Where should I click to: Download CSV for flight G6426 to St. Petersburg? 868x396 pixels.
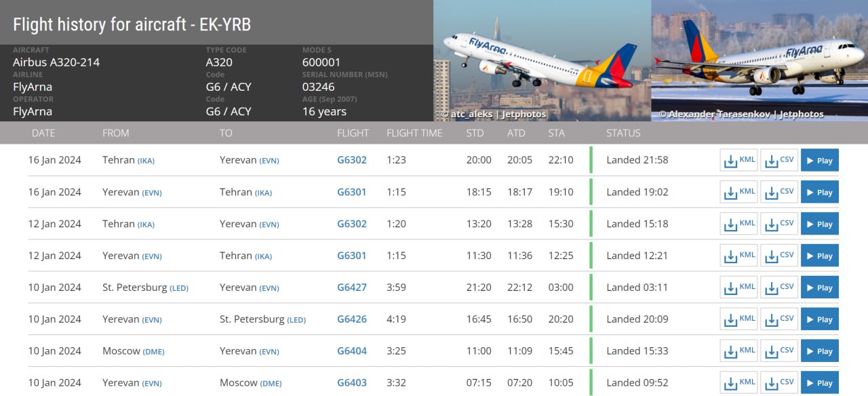[779, 319]
